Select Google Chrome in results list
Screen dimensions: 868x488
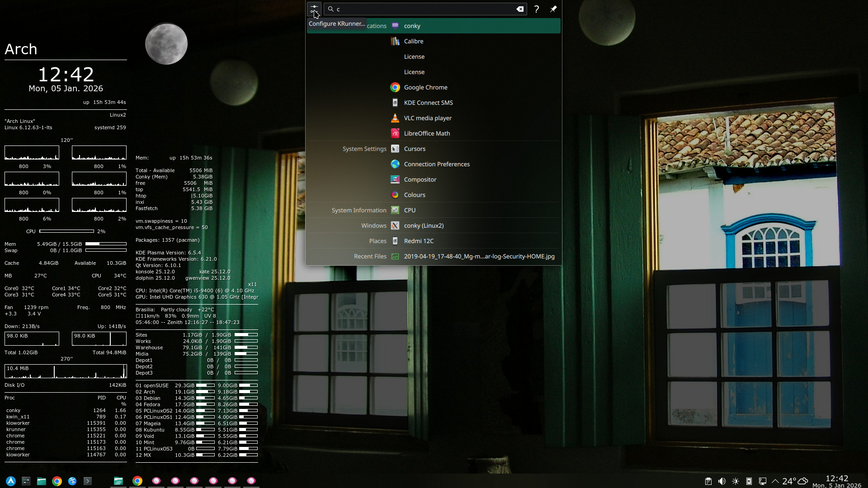(x=425, y=87)
